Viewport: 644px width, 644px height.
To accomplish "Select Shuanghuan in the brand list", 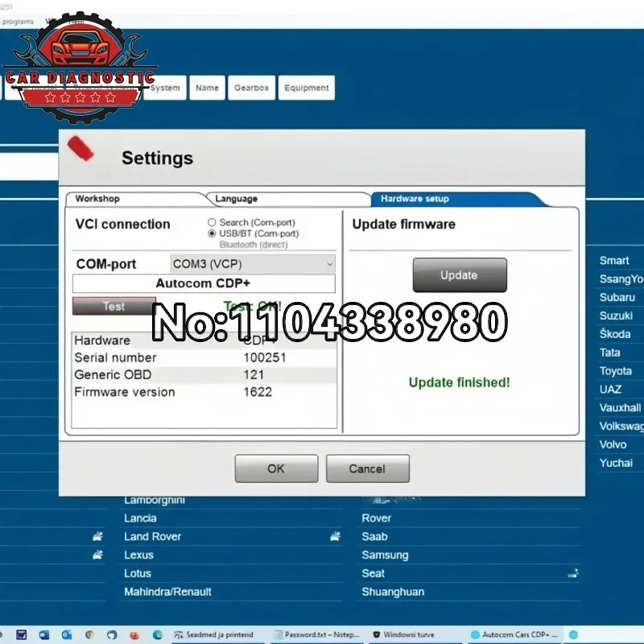I will [x=393, y=592].
